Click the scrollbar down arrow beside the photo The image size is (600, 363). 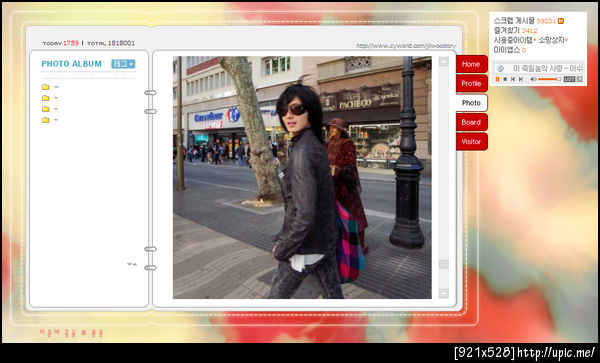click(443, 293)
